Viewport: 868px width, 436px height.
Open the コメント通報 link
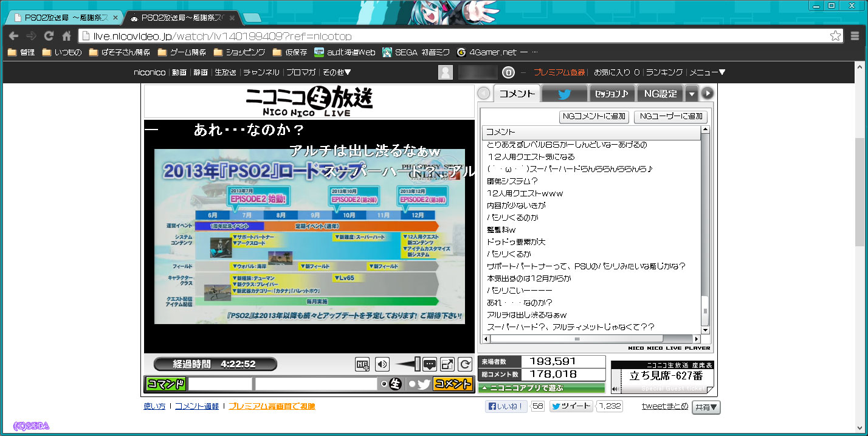(197, 406)
